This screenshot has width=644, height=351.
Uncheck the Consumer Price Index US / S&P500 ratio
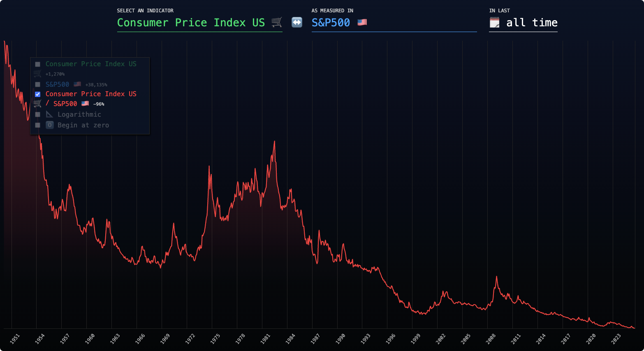37,94
